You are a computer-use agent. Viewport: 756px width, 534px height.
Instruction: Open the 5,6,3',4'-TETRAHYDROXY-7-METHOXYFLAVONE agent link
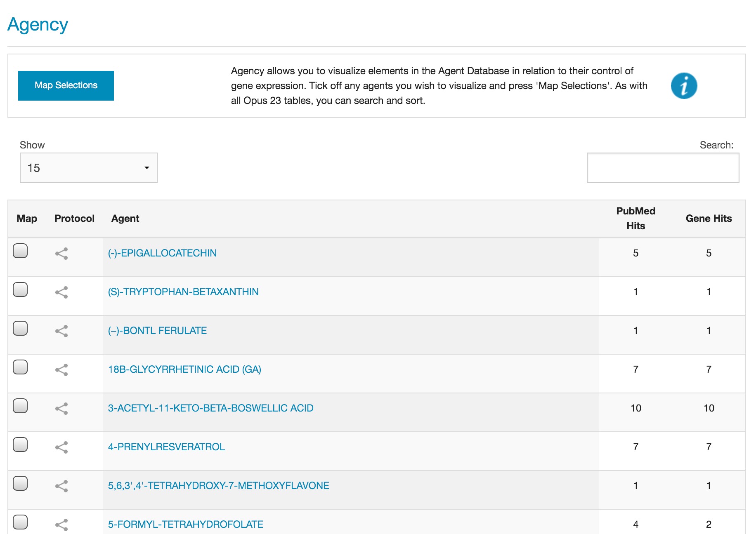tap(219, 485)
